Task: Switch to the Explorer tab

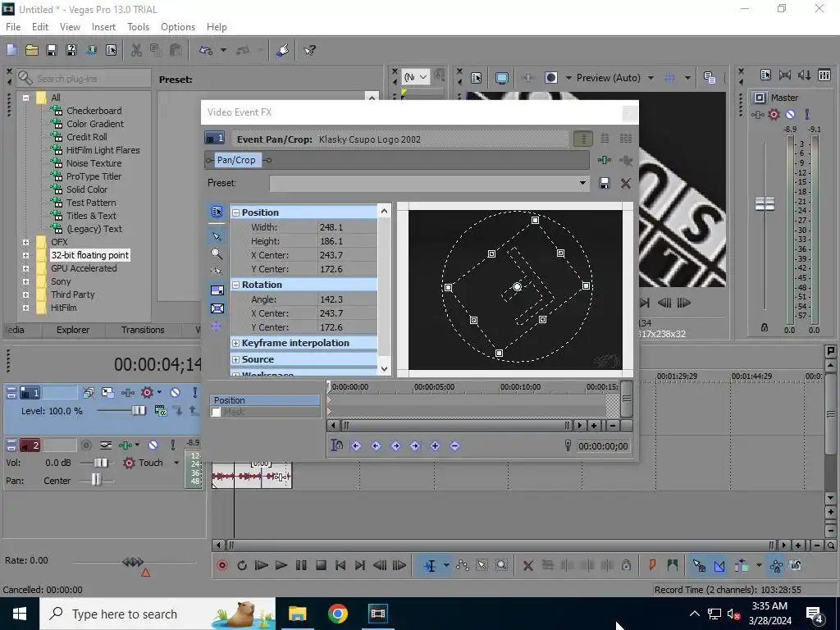Action: [73, 330]
